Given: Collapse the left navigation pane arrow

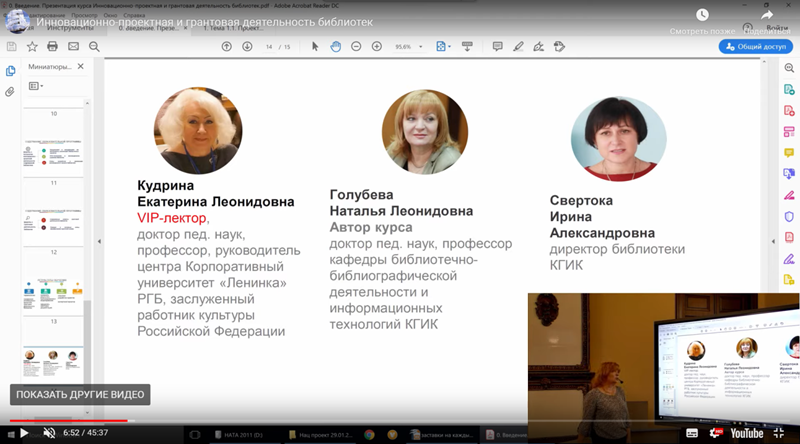Looking at the screenshot, I should point(99,241).
